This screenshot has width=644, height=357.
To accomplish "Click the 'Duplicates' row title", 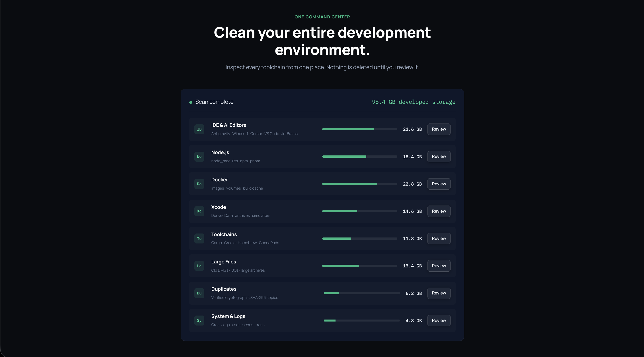I will pyautogui.click(x=224, y=289).
